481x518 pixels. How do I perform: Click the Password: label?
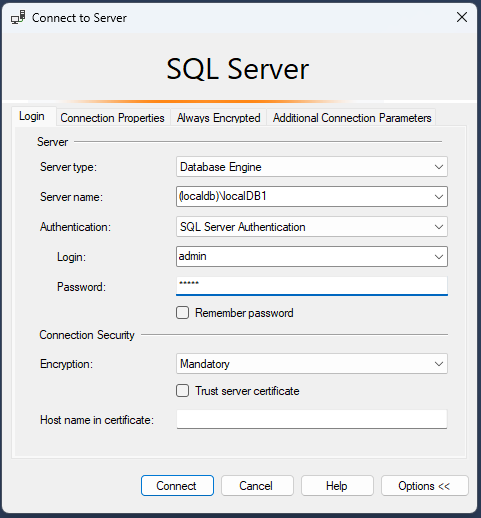point(81,287)
